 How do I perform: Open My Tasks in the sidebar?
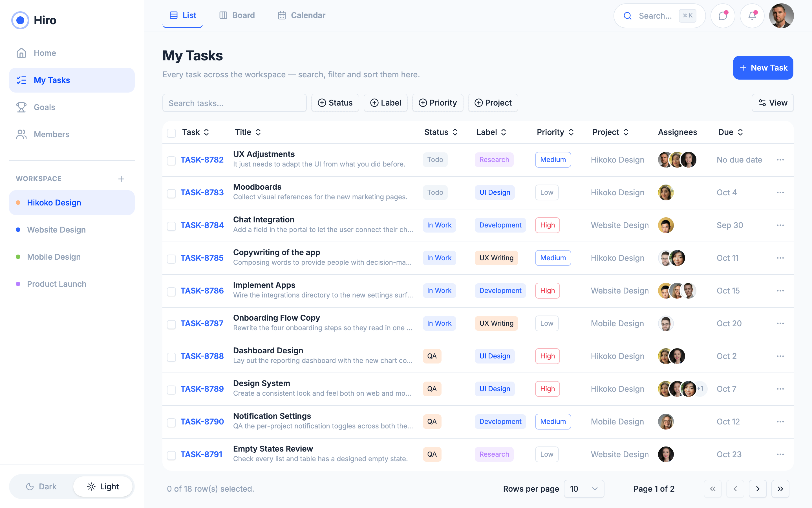click(x=72, y=80)
